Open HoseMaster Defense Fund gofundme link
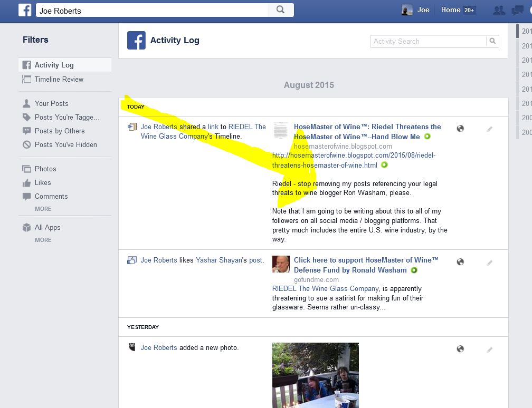Screen dimensions: 532x408 click(366, 265)
